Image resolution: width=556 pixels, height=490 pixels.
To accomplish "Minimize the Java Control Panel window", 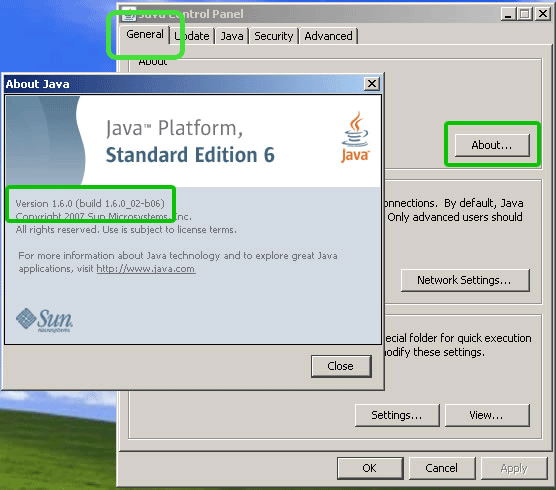I will [x=508, y=14].
